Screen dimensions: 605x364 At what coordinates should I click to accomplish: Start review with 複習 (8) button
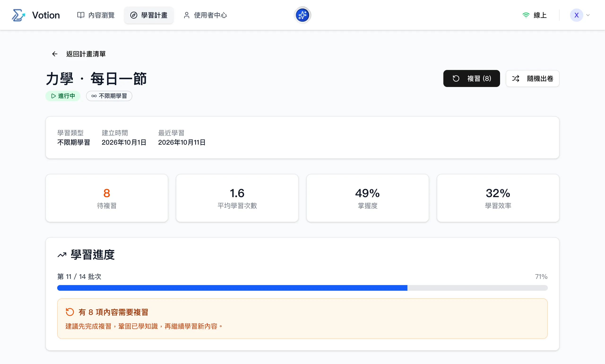(471, 78)
